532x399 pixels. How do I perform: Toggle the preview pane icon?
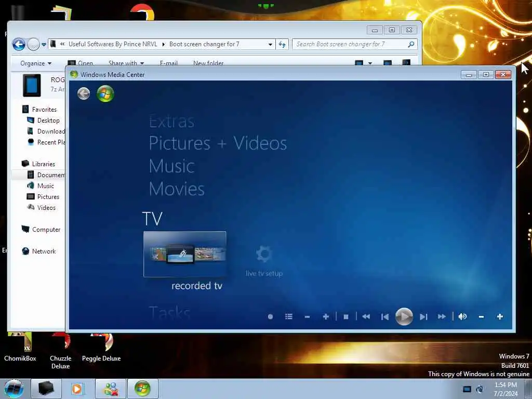tap(387, 63)
